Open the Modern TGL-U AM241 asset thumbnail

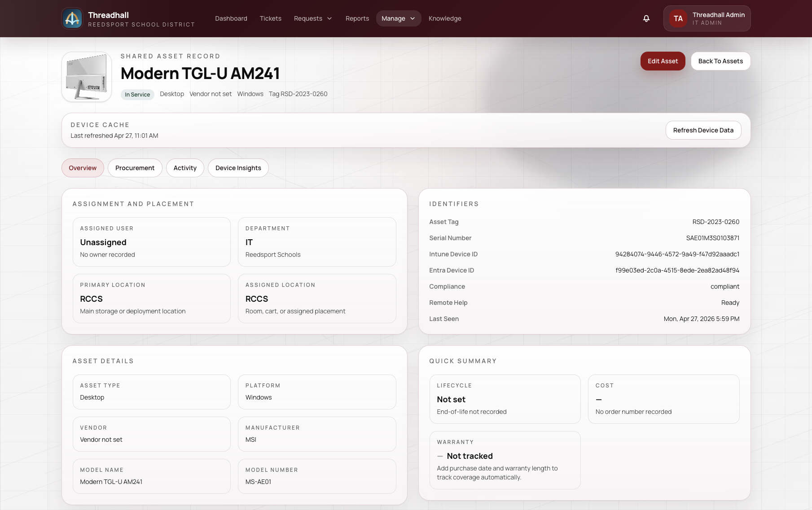tap(87, 77)
